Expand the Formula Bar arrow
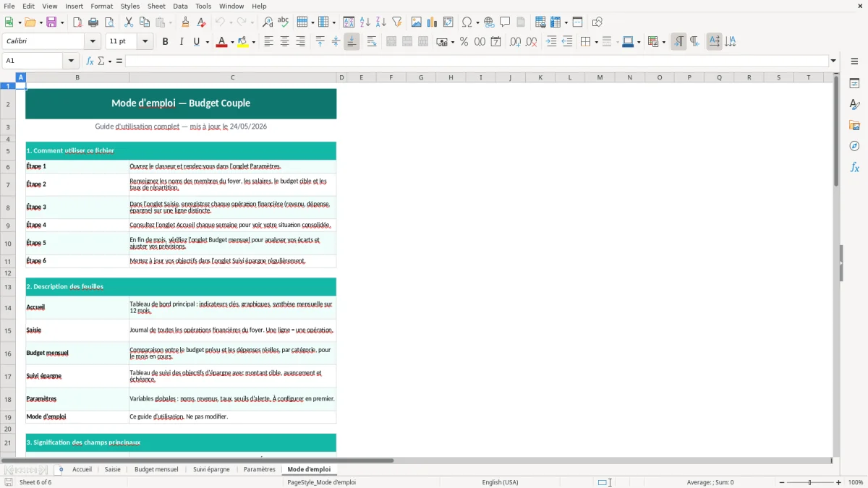The width and height of the screenshot is (868, 488). (x=833, y=61)
